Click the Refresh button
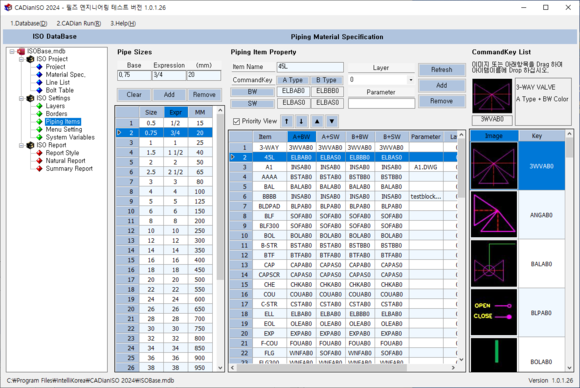580x388 pixels. click(x=442, y=70)
